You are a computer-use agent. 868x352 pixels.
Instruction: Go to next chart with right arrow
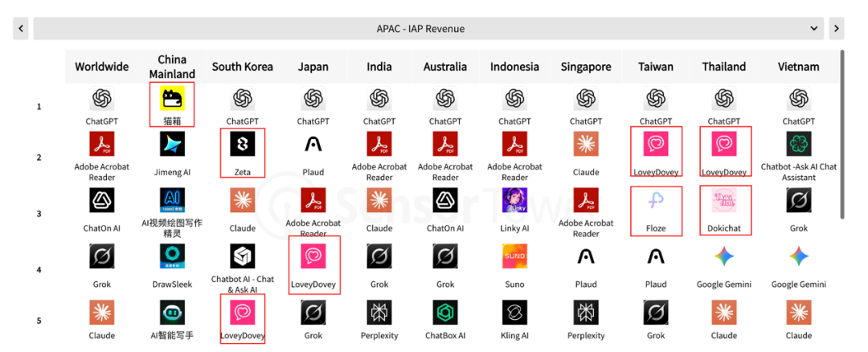(837, 29)
